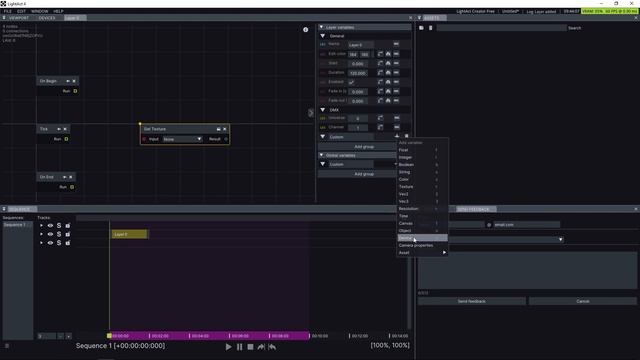
Task: Click the reset icon in the Duration row
Action: [x=380, y=73]
